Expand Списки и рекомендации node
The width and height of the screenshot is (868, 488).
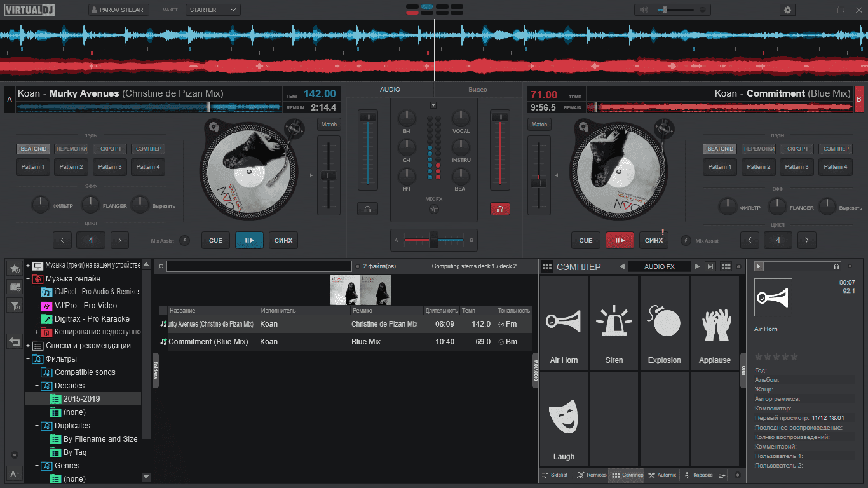pyautogui.click(x=28, y=346)
